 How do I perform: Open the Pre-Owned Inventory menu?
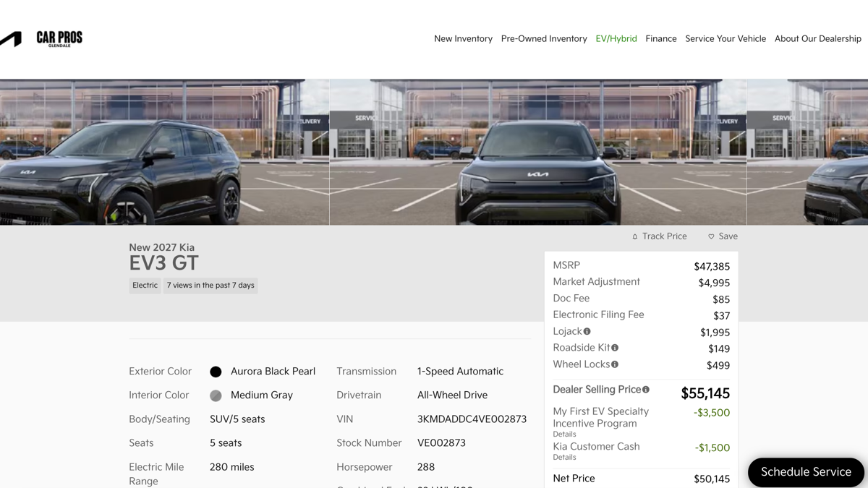[x=544, y=39]
